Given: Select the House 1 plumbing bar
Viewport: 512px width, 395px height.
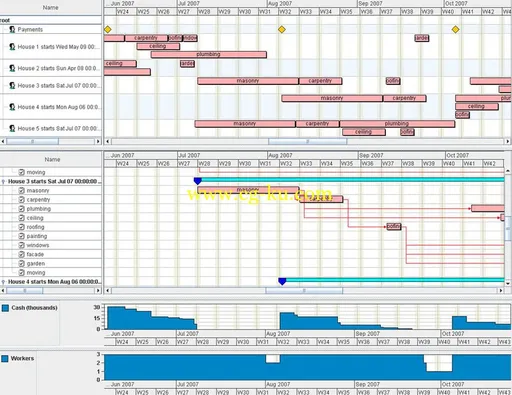Looking at the screenshot, I should 209,54.
